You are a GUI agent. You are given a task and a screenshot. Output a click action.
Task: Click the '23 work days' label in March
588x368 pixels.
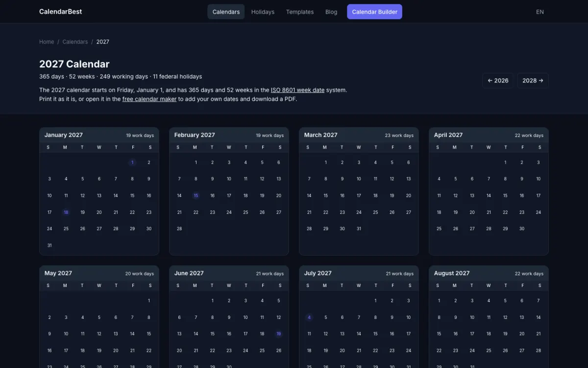(399, 135)
